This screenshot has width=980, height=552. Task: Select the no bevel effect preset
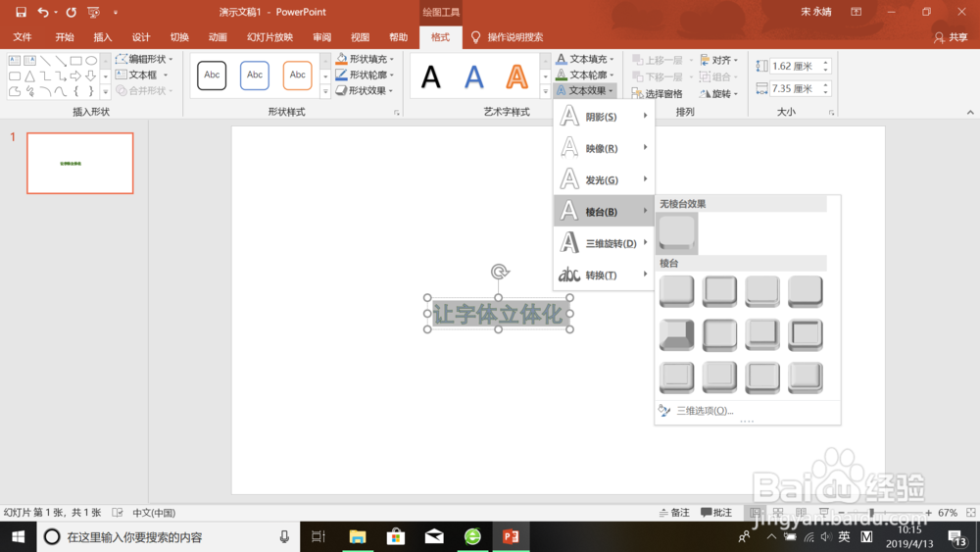point(677,232)
